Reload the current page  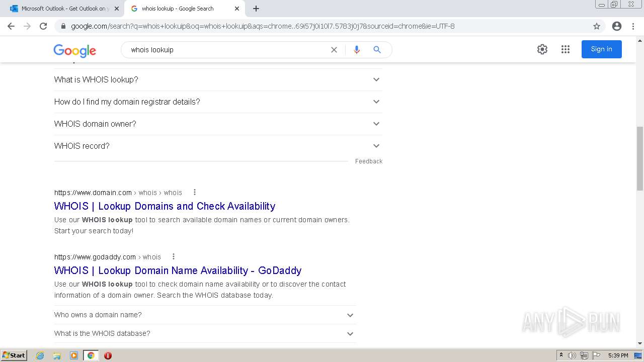pyautogui.click(x=43, y=26)
